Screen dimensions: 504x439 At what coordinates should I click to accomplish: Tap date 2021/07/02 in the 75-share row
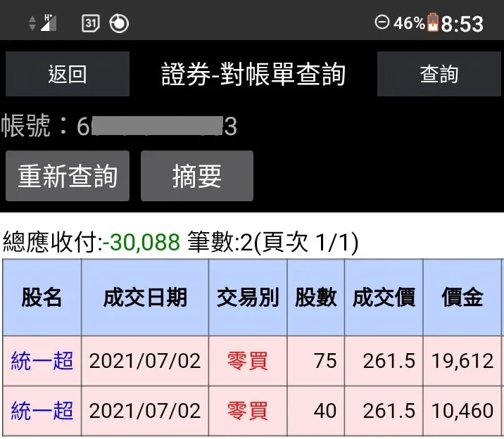click(x=145, y=361)
